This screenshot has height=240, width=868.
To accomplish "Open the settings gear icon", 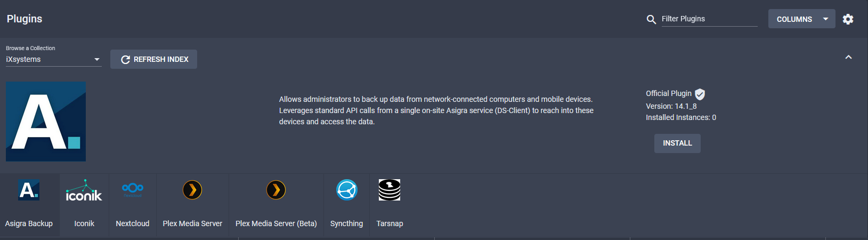I will point(848,19).
